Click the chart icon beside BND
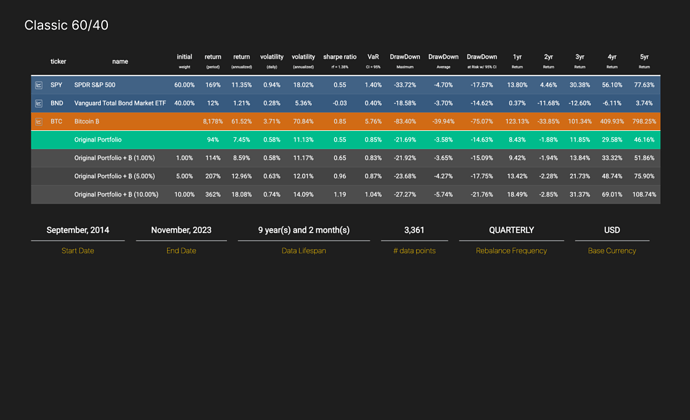 [x=39, y=103]
